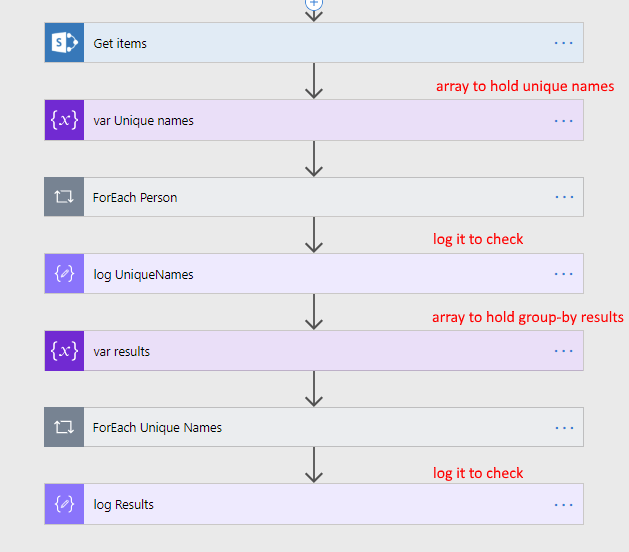
Task: Open the ellipsis menu on log Results
Action: click(x=564, y=505)
